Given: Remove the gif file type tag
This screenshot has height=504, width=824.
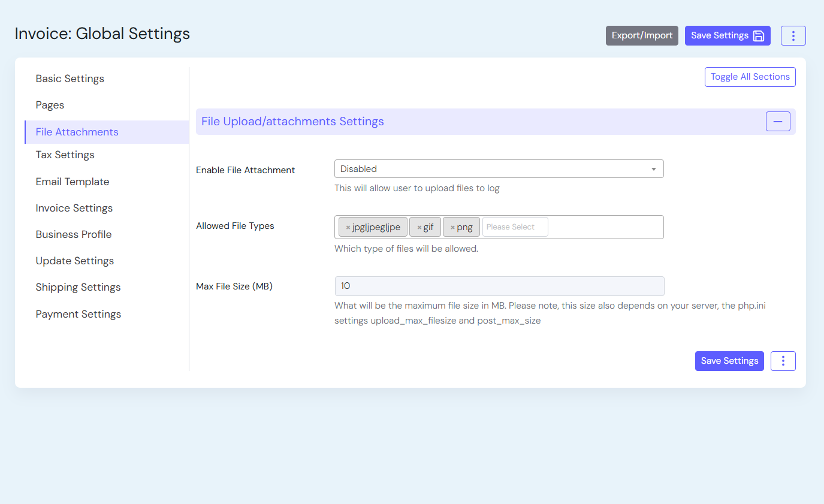Looking at the screenshot, I should 419,227.
